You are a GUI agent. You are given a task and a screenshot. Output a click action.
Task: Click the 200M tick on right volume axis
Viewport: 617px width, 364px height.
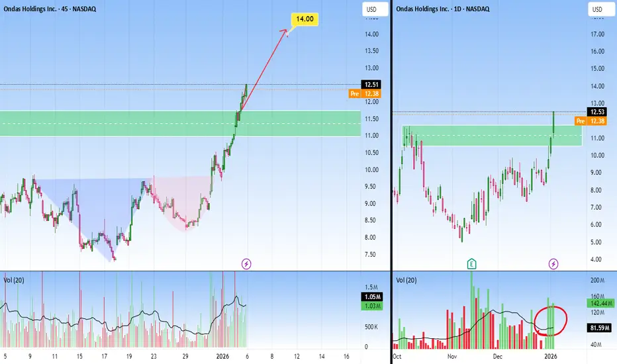(x=597, y=280)
